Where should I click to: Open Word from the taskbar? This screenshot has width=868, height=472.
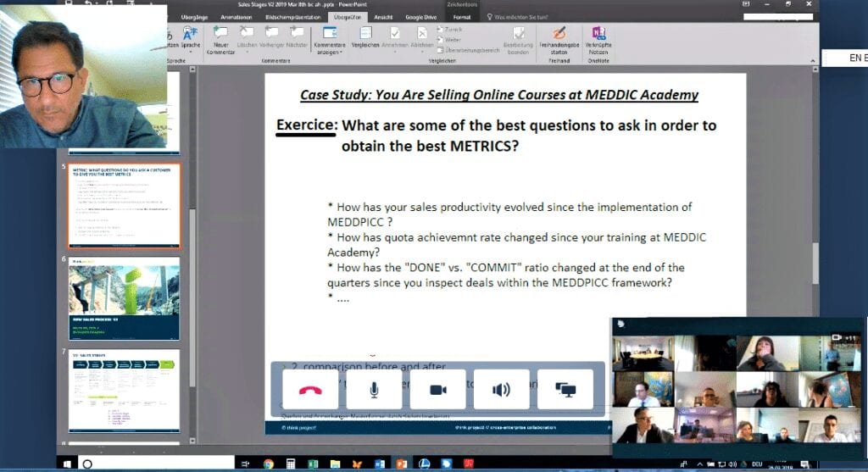379,464
